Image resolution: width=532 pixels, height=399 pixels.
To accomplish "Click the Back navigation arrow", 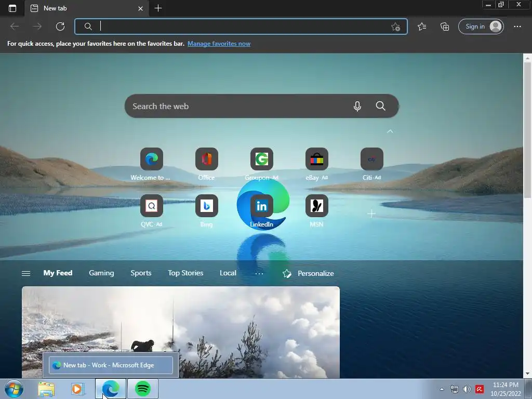I will [x=15, y=26].
